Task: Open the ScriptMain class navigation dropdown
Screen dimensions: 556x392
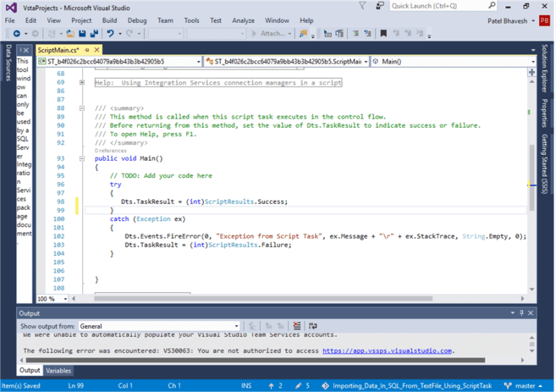Action: [287, 62]
